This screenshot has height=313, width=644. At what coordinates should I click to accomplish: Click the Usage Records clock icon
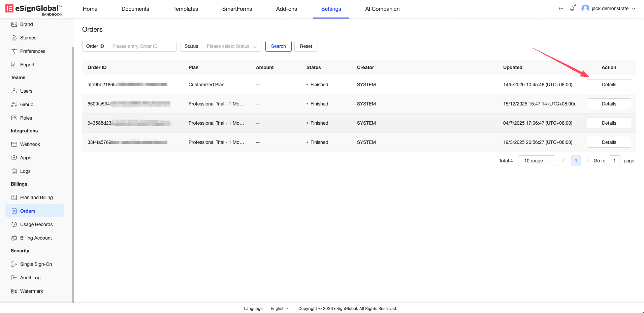pyautogui.click(x=14, y=224)
